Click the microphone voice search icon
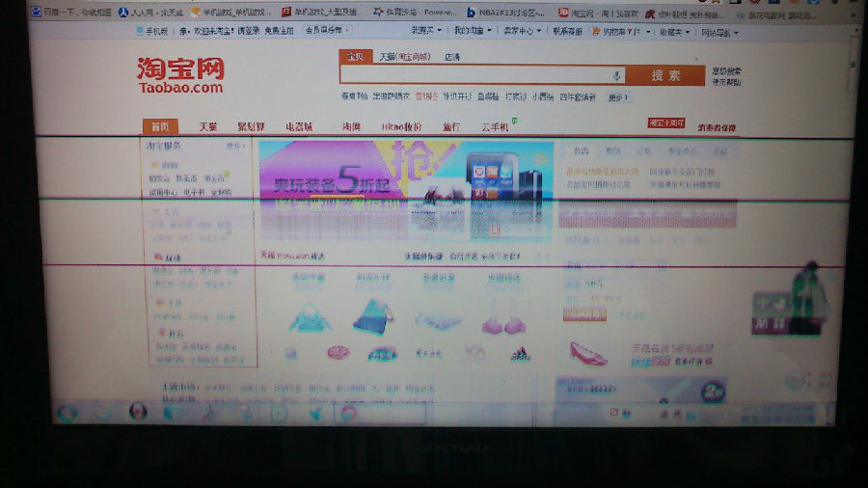868x488 pixels. click(616, 75)
